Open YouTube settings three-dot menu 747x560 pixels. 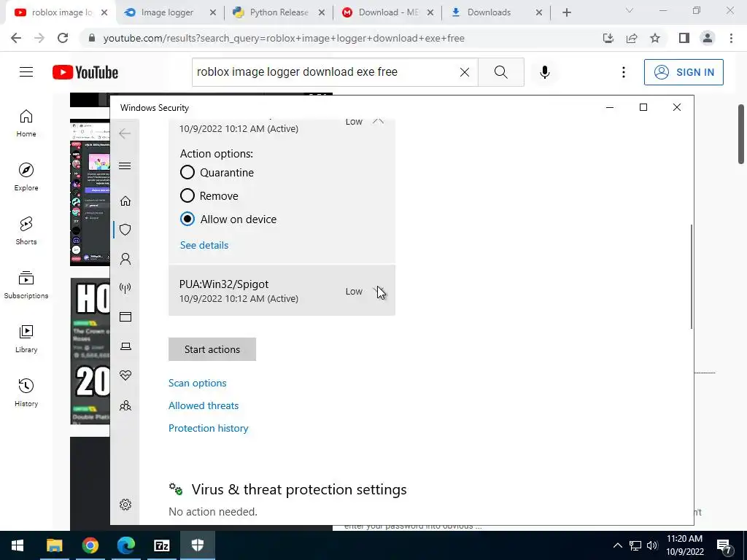click(623, 72)
